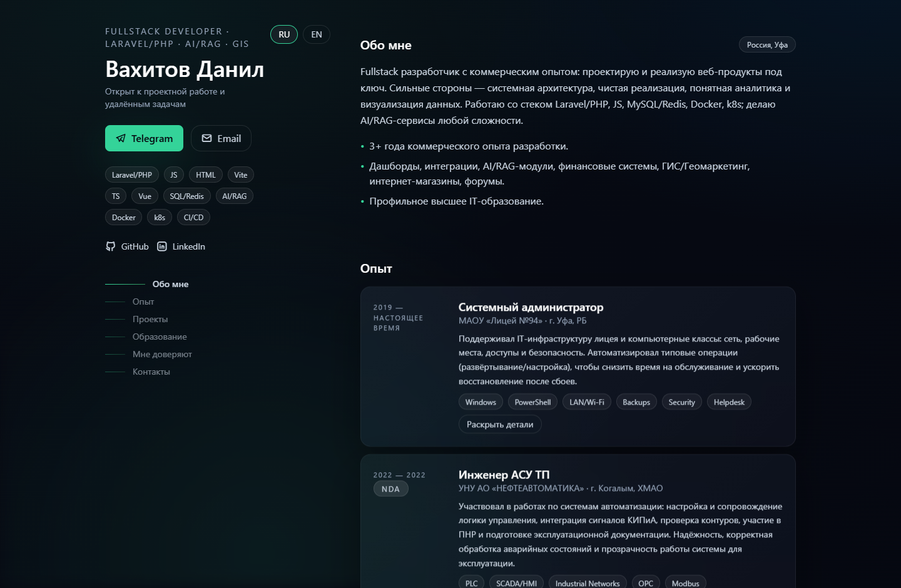Switch language to EN
This screenshot has width=901, height=588.
[317, 34]
